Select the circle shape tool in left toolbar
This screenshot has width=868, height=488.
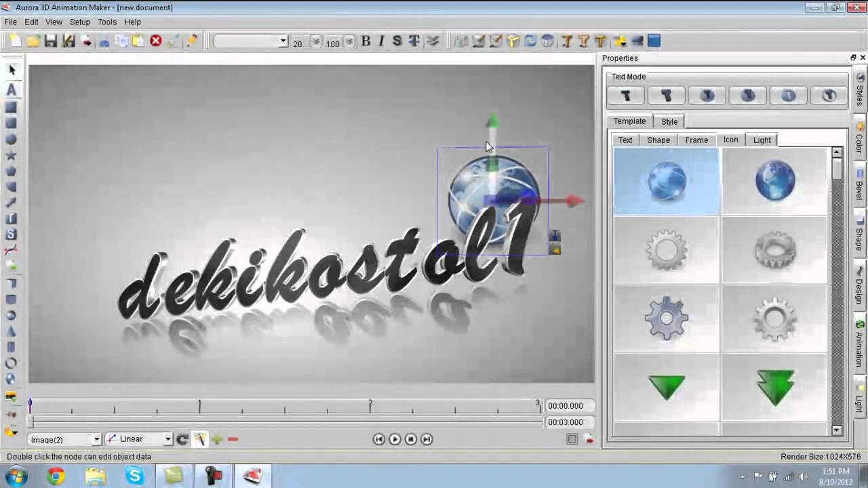tap(12, 139)
